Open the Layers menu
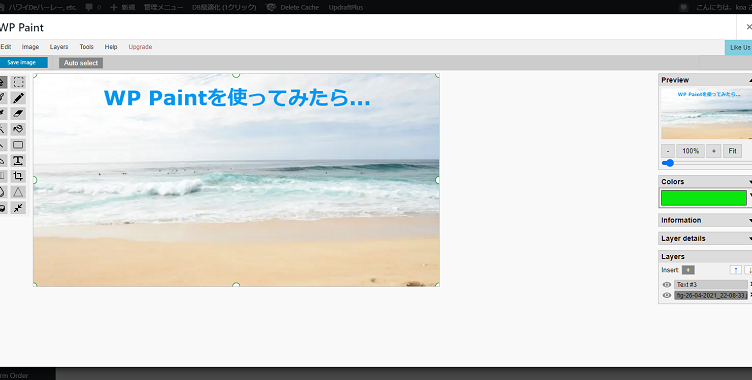Screen dimensions: 752x380 point(59,47)
